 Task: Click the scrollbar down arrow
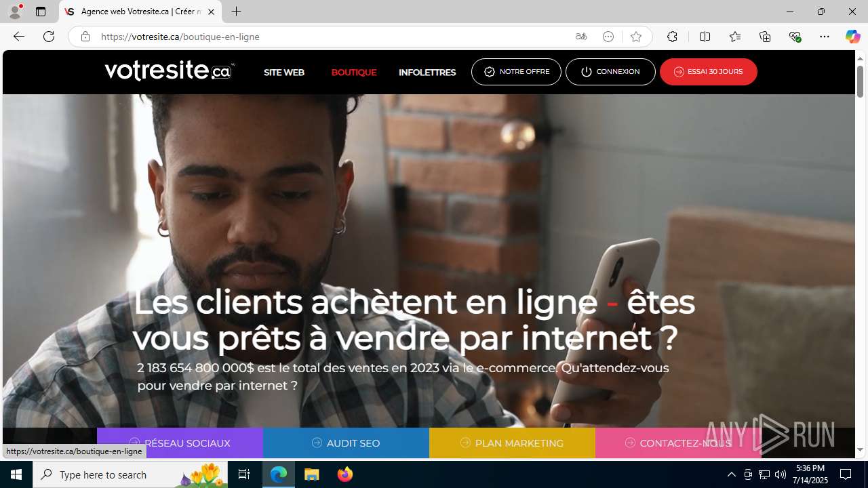coord(860,450)
